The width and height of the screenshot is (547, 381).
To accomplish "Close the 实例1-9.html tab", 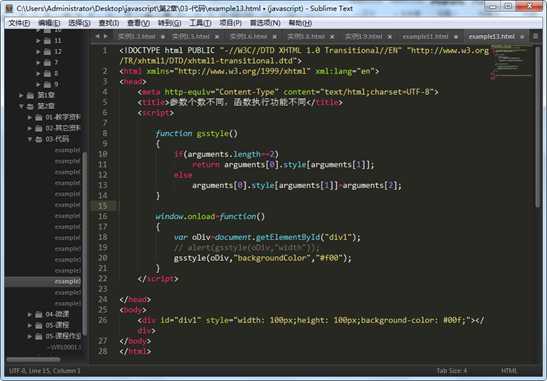I will coord(390,37).
